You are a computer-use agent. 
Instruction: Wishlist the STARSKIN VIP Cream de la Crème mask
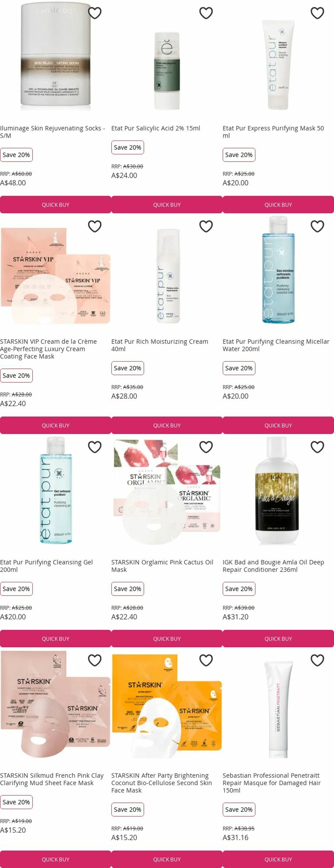click(95, 227)
